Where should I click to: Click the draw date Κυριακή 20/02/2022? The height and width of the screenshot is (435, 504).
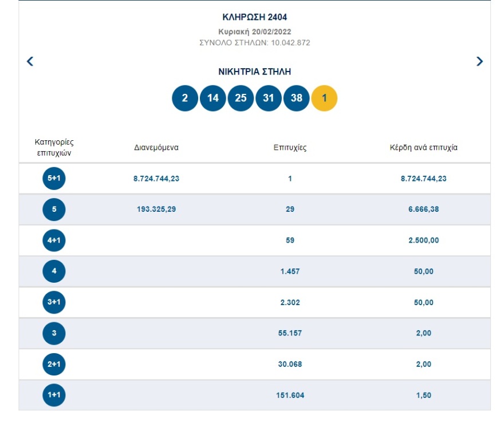(254, 32)
